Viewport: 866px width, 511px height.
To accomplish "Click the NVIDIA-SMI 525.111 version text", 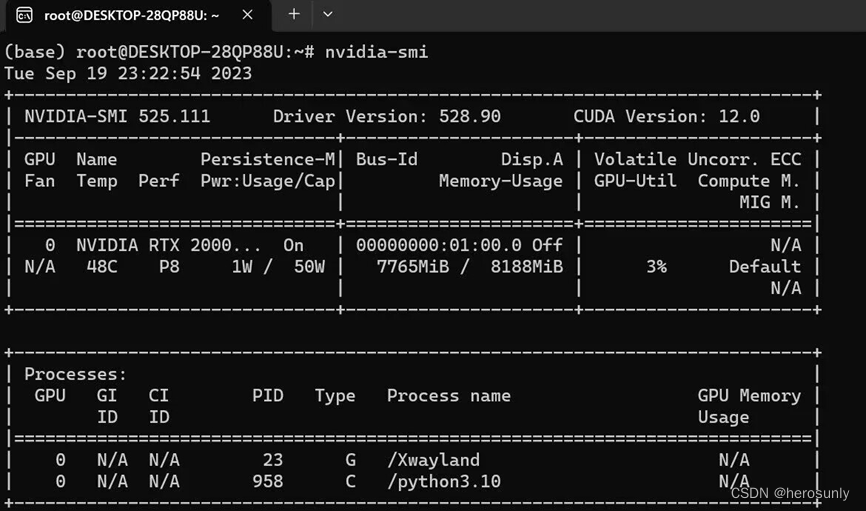I will 118,116.
